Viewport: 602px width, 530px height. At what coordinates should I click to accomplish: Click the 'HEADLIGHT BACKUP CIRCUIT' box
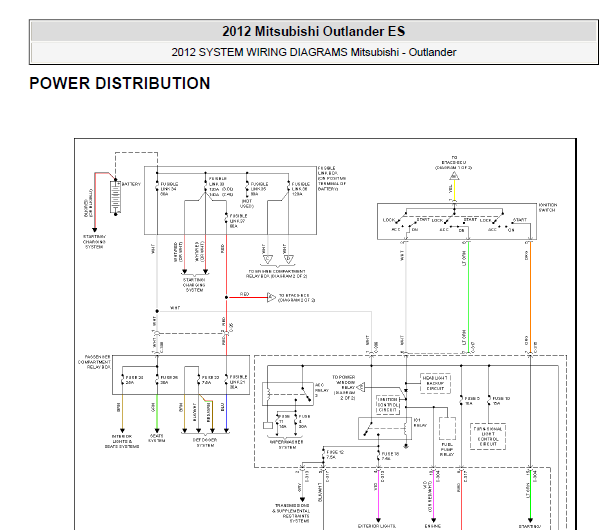tap(435, 383)
